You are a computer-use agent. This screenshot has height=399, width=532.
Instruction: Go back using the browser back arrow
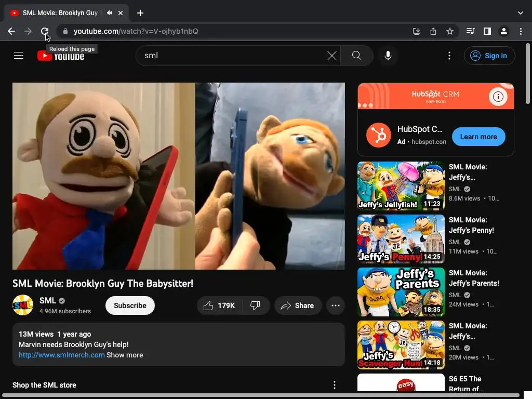tap(11, 31)
